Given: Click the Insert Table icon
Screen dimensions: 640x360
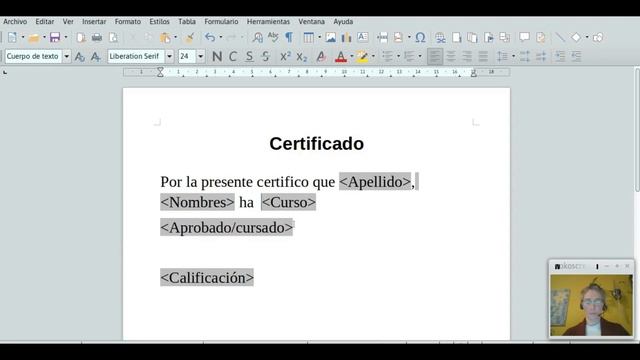Looking at the screenshot, I should tap(309, 38).
